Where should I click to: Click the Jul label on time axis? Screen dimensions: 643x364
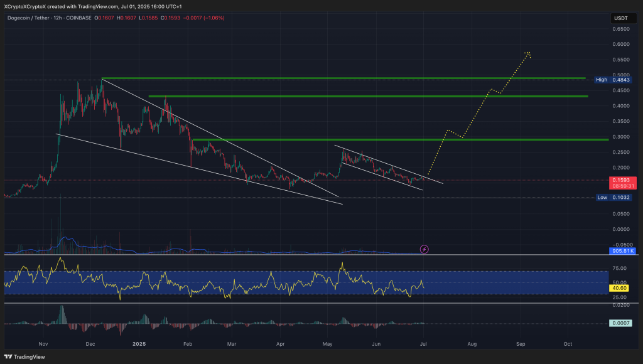coord(424,345)
